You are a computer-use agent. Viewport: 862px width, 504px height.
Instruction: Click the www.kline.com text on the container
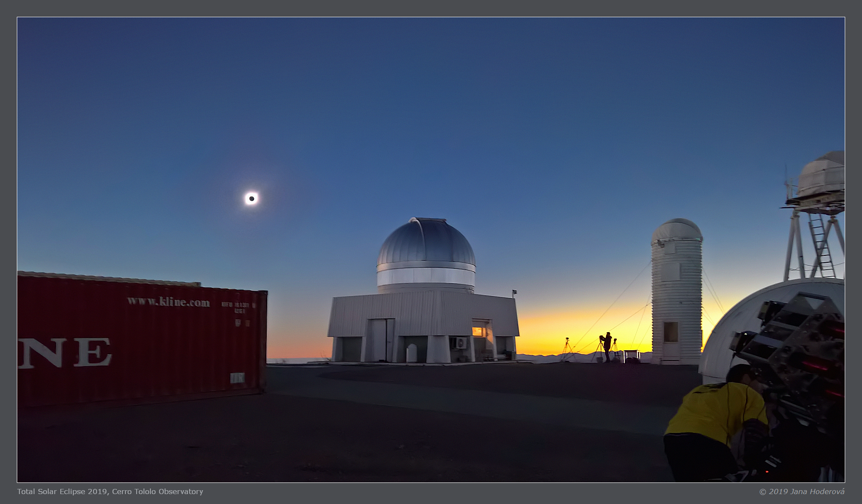click(169, 302)
